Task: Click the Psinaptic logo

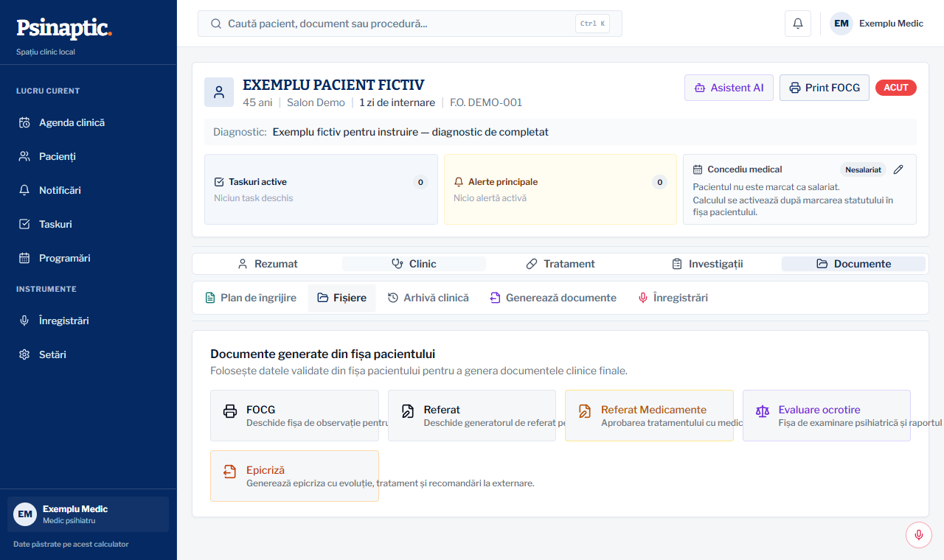Action: click(x=64, y=28)
